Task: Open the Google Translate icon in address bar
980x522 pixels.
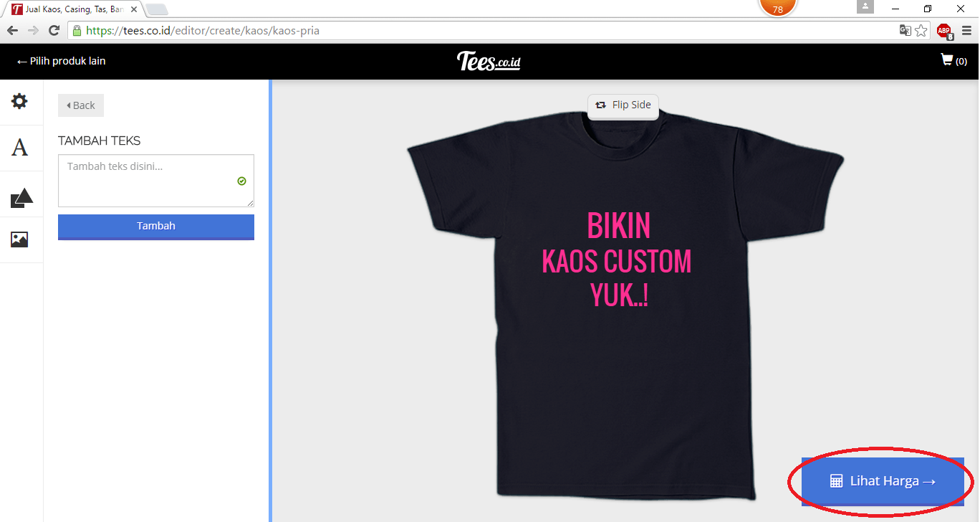Action: coord(905,31)
